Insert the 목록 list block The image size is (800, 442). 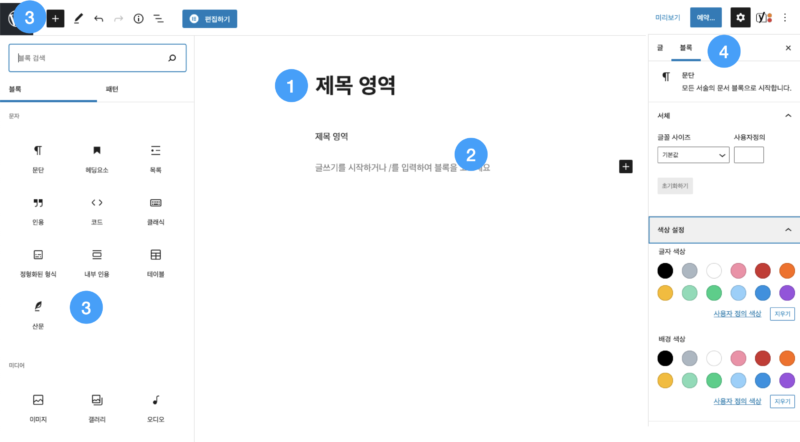click(x=156, y=159)
